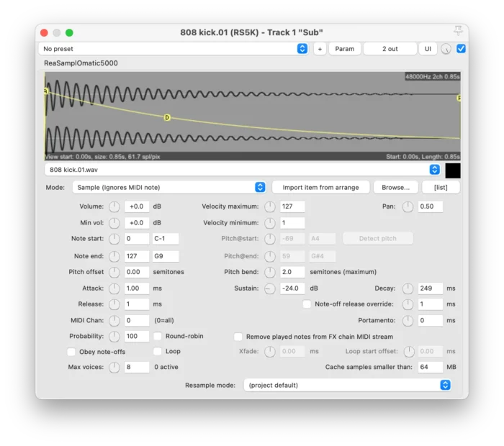Click the Pitch@end knob
The height and width of the screenshot is (446, 504).
[270, 256]
